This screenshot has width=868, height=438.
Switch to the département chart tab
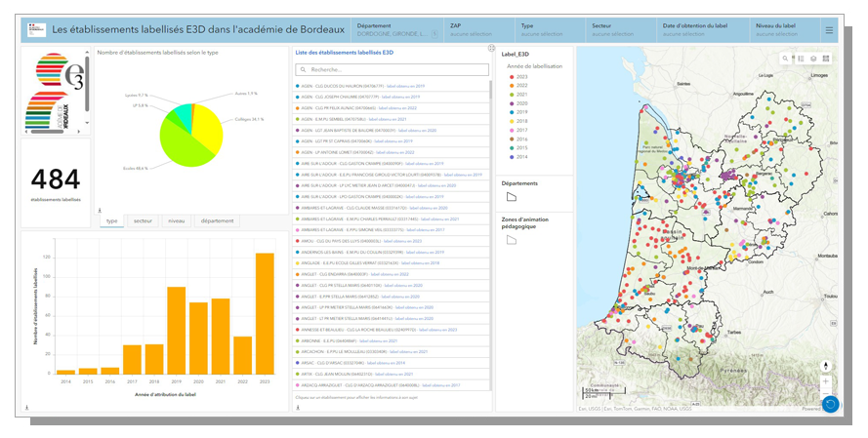click(x=217, y=221)
